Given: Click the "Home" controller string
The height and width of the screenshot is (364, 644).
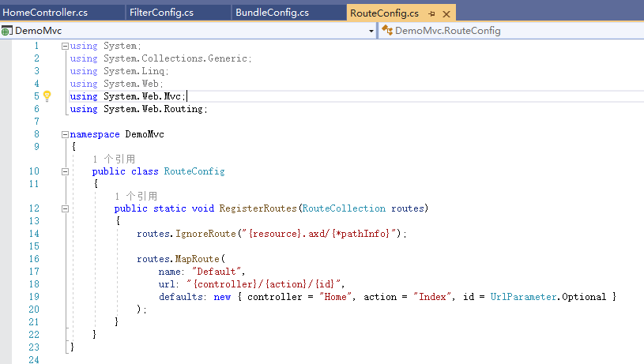Looking at the screenshot, I should tap(336, 297).
